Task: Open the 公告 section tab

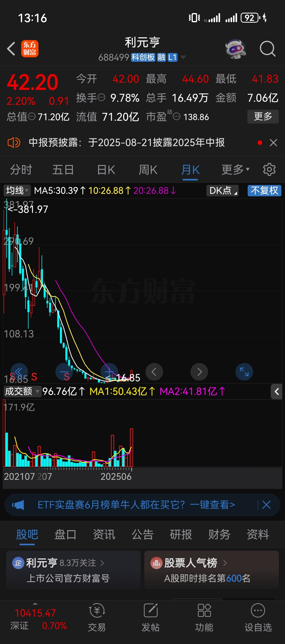Action: coord(142,534)
